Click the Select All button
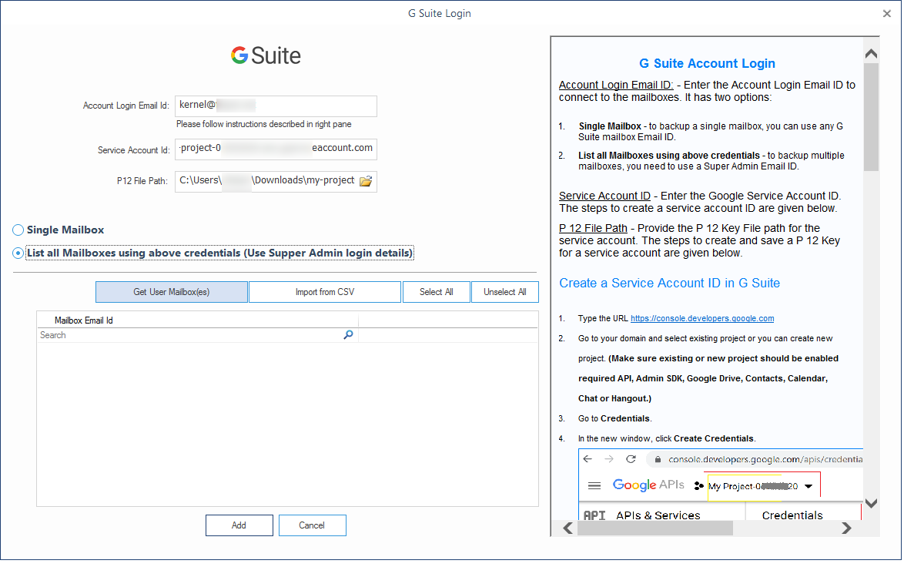This screenshot has height=567, width=924. [437, 292]
